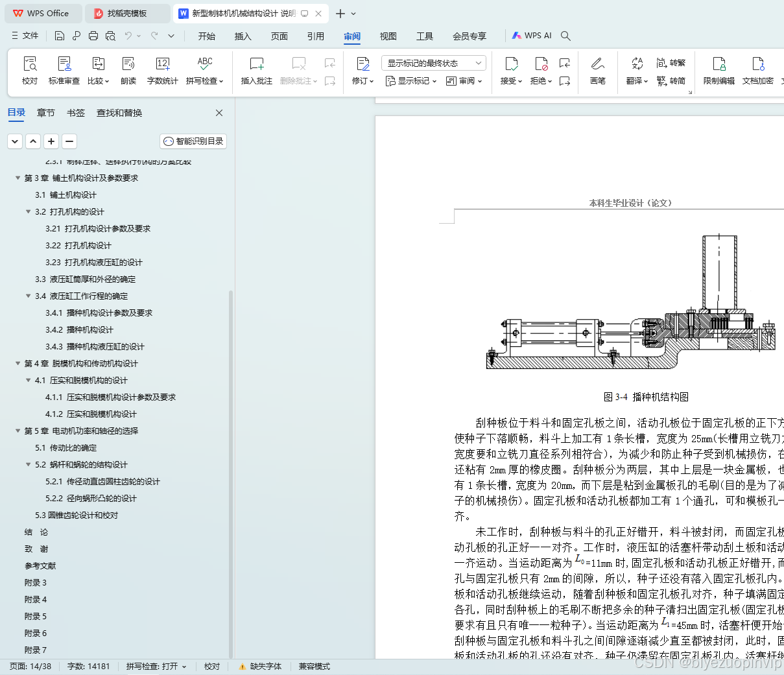784x675 pixels.
Task: Click the 拒绝 reject changes icon
Action: point(541,64)
